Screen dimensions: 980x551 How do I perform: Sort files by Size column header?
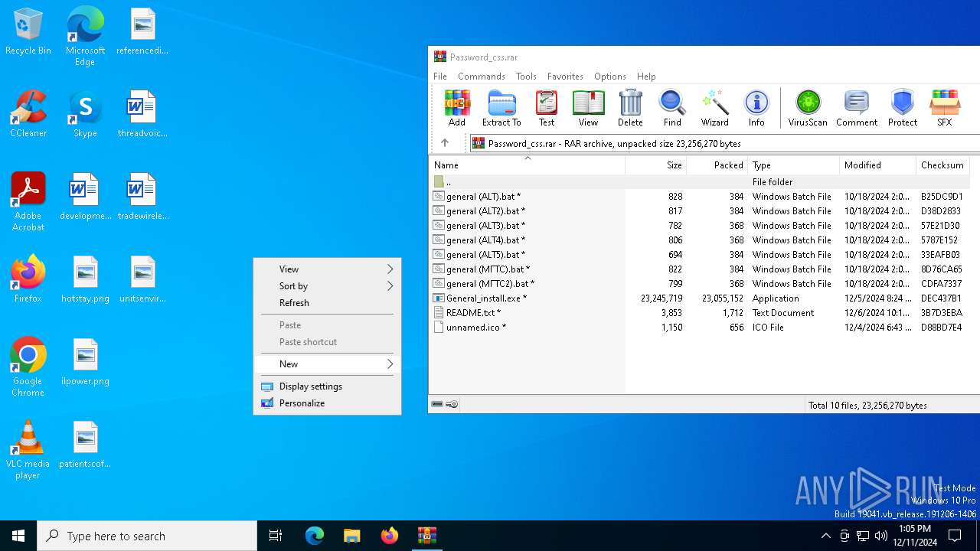(x=656, y=165)
